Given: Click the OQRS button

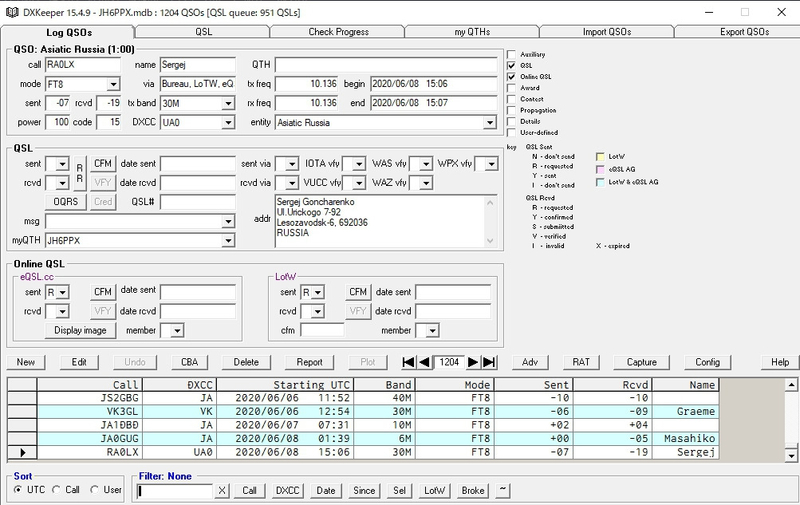Looking at the screenshot, I should [x=66, y=202].
